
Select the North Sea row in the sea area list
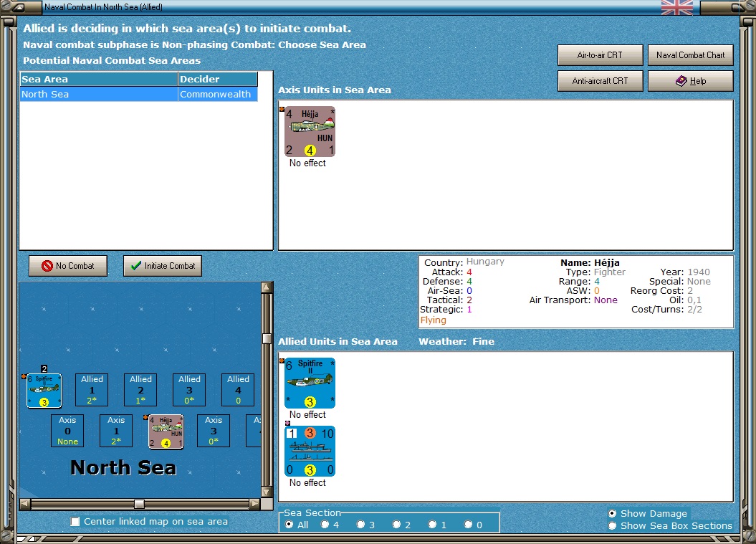(139, 94)
